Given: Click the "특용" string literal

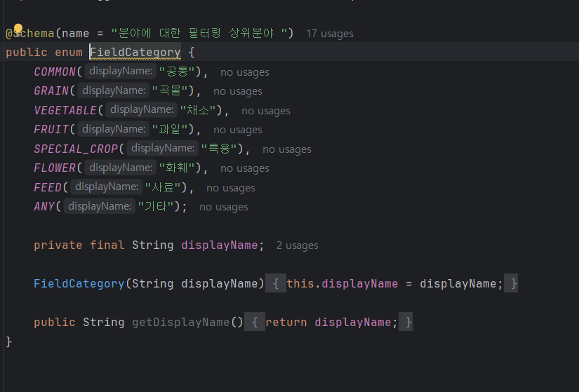Looking at the screenshot, I should pyautogui.click(x=219, y=149).
